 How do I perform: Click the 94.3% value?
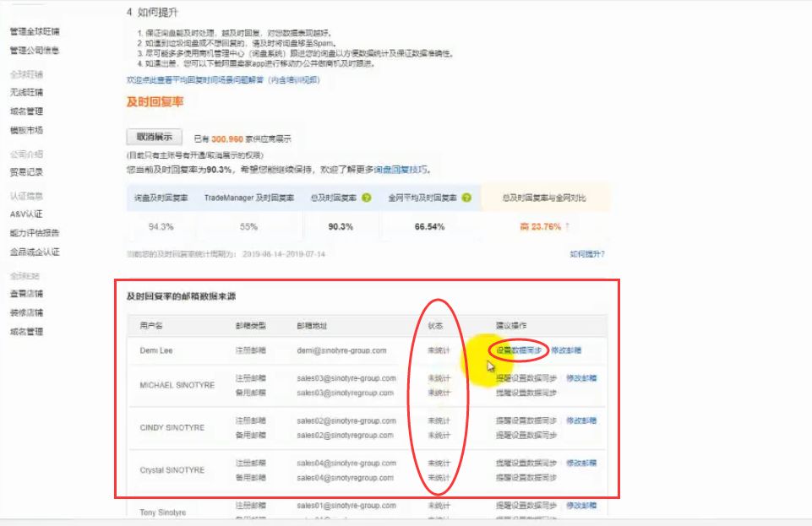pos(161,226)
